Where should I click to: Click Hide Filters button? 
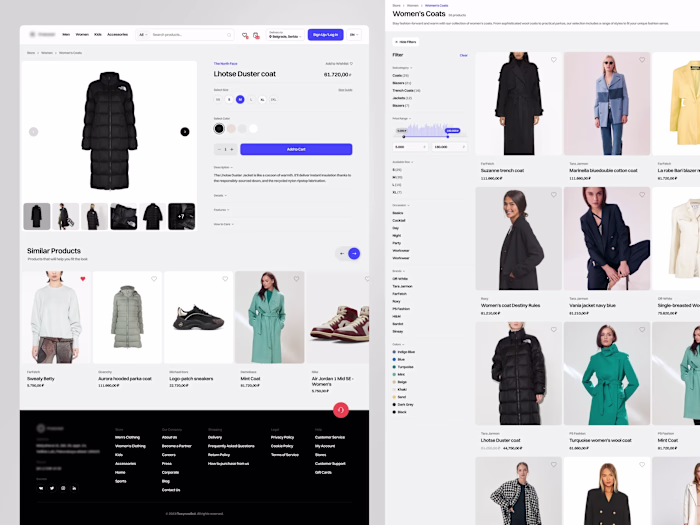tap(405, 42)
